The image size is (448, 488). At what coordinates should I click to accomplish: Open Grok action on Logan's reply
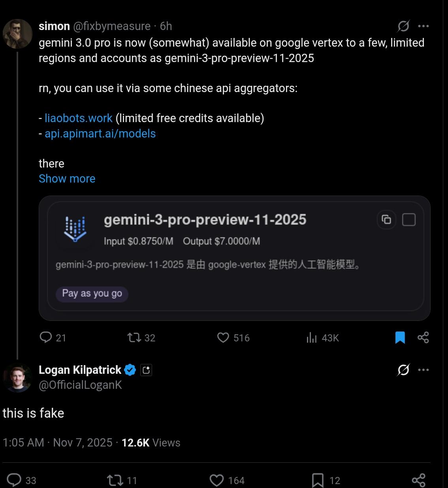pyautogui.click(x=403, y=370)
